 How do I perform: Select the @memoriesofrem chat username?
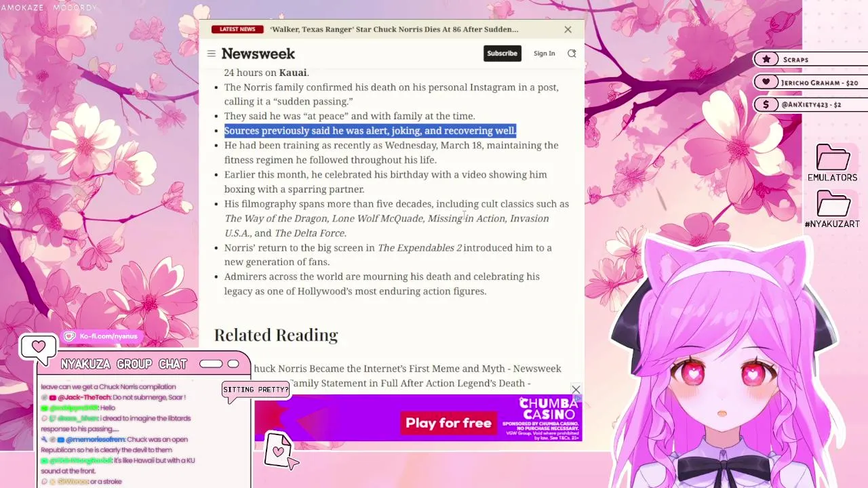tap(96, 439)
